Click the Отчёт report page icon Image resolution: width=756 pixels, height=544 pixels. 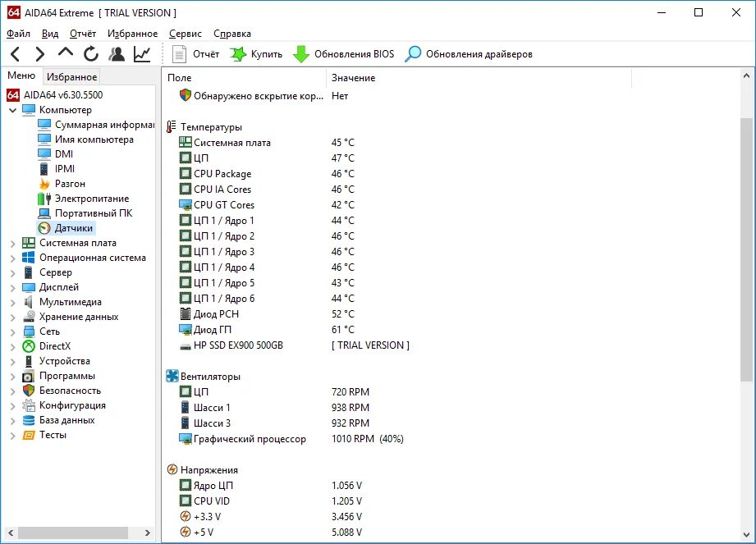point(180,54)
